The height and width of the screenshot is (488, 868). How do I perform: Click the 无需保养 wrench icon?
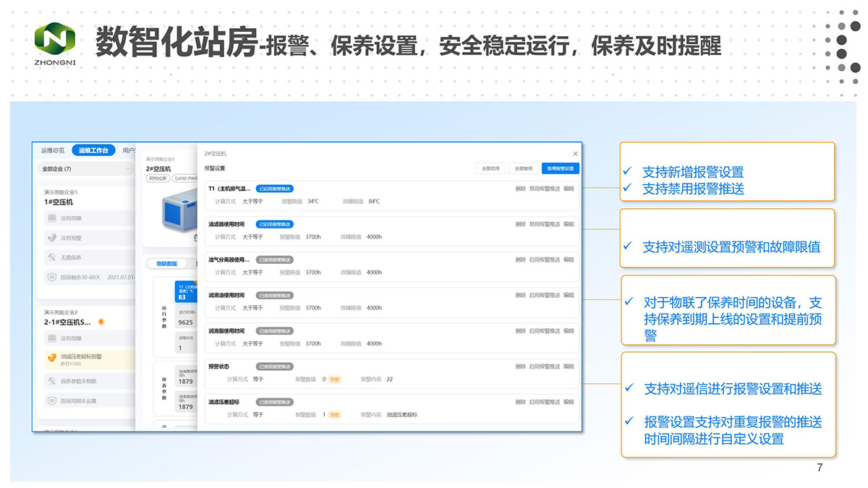pos(51,257)
